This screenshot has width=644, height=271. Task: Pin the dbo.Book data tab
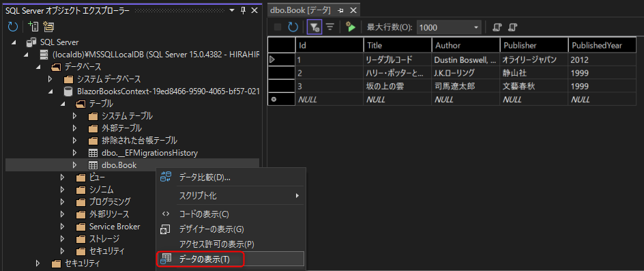(340, 11)
